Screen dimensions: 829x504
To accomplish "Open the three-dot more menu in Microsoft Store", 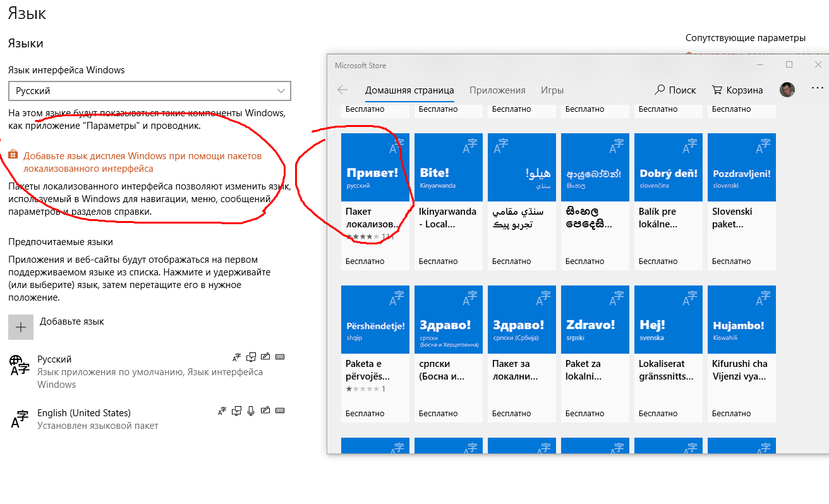I will pos(818,88).
